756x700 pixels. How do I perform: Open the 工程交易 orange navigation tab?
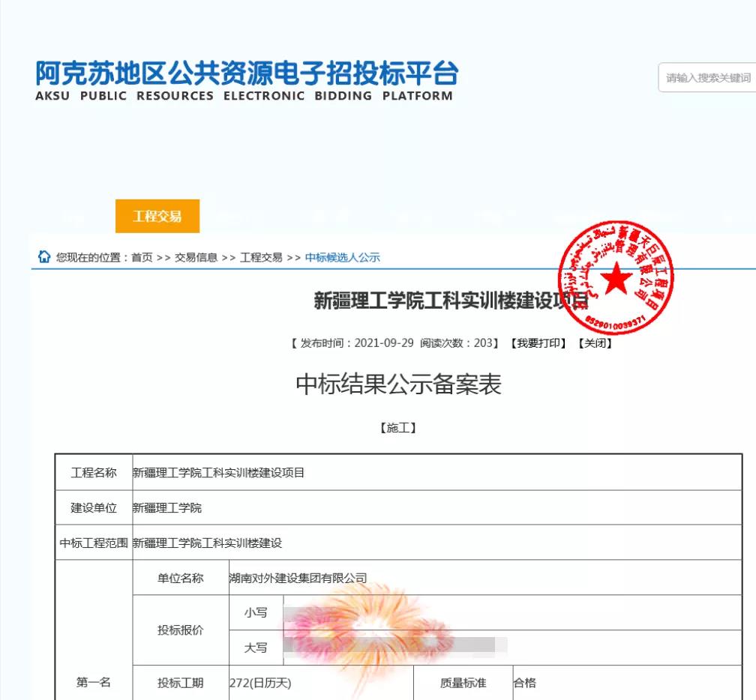click(x=157, y=217)
